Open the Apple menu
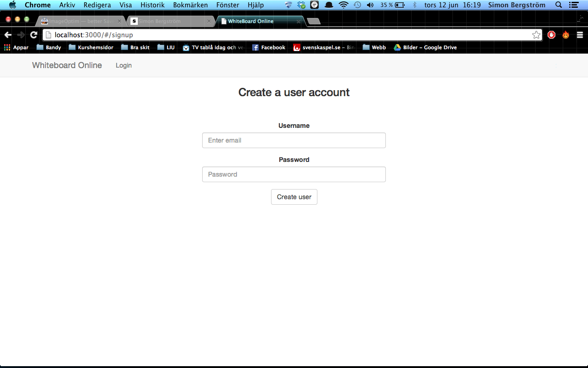 click(12, 5)
